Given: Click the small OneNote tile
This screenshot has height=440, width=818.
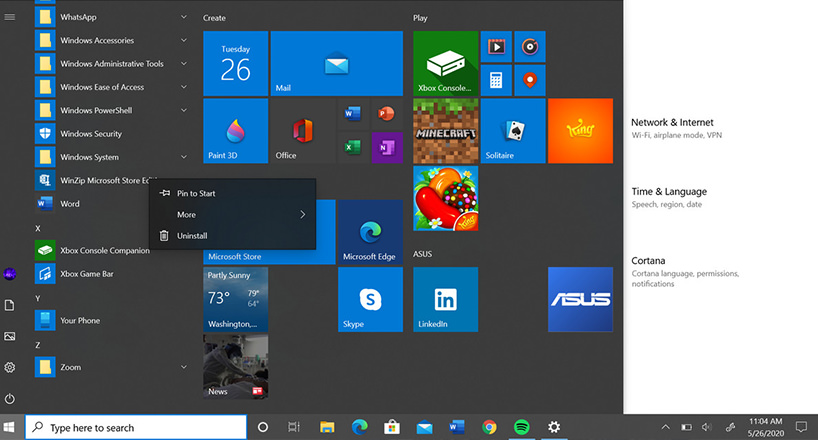Looking at the screenshot, I should pyautogui.click(x=387, y=147).
